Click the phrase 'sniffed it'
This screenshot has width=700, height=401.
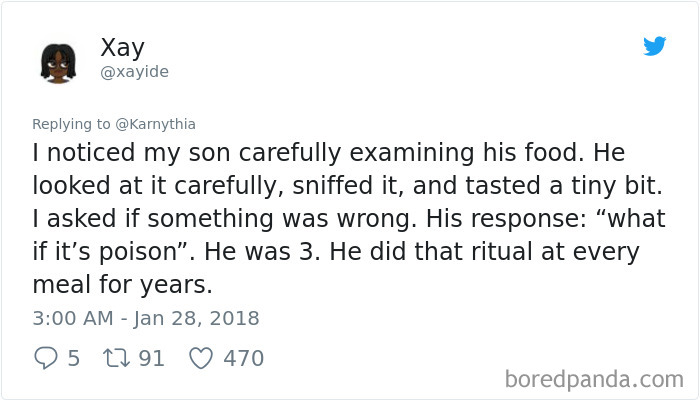click(348, 185)
